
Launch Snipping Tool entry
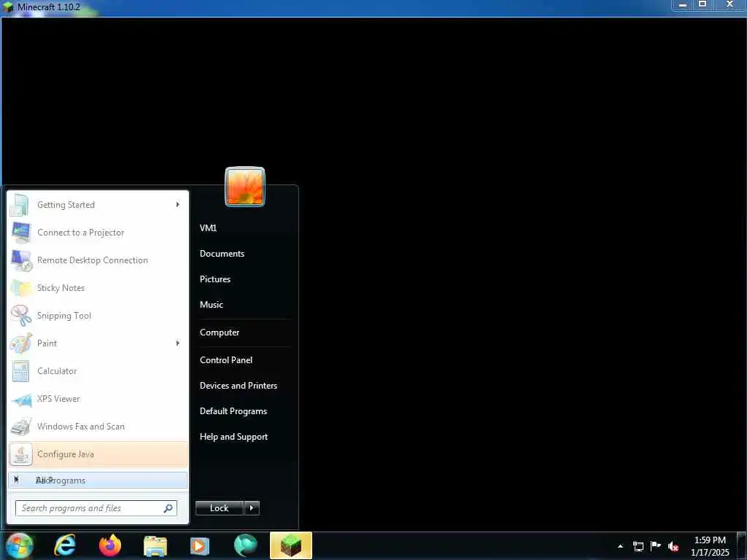point(98,316)
